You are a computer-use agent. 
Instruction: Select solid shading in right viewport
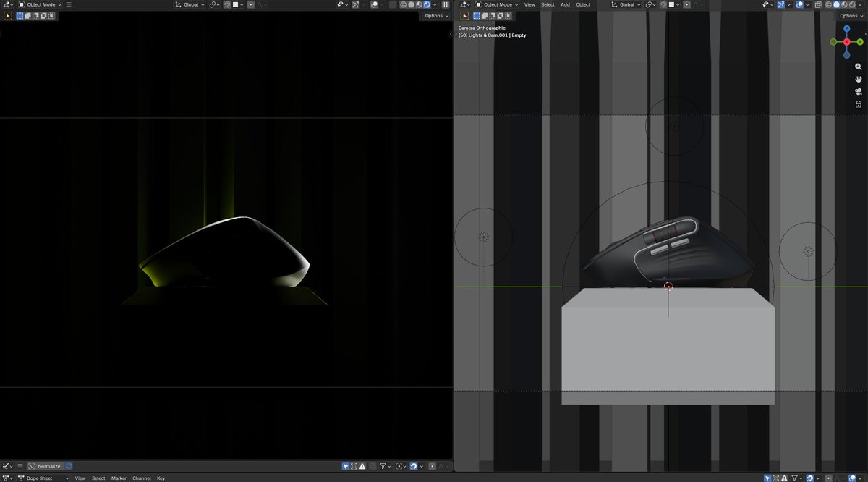tap(836, 4)
